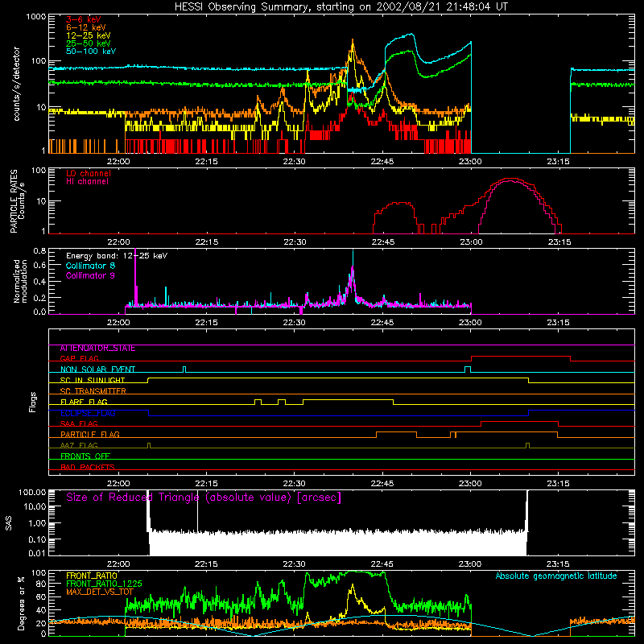The height and width of the screenshot is (644, 644).
Task: Click the "LO channel" legend label
Action: [89, 173]
